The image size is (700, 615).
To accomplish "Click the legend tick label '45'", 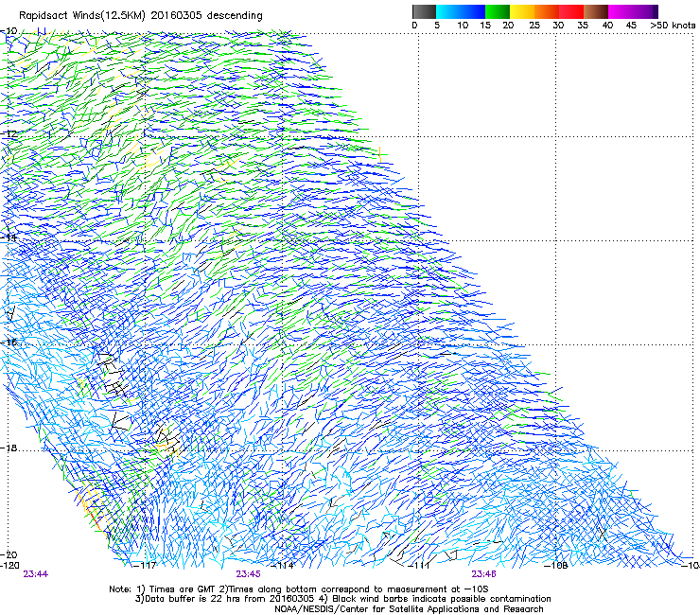I will [631, 26].
